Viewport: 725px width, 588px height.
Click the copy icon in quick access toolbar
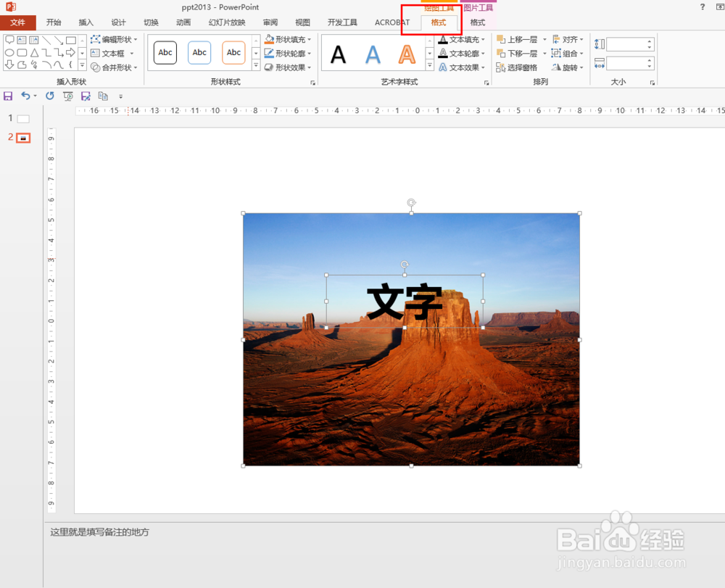pos(103,96)
